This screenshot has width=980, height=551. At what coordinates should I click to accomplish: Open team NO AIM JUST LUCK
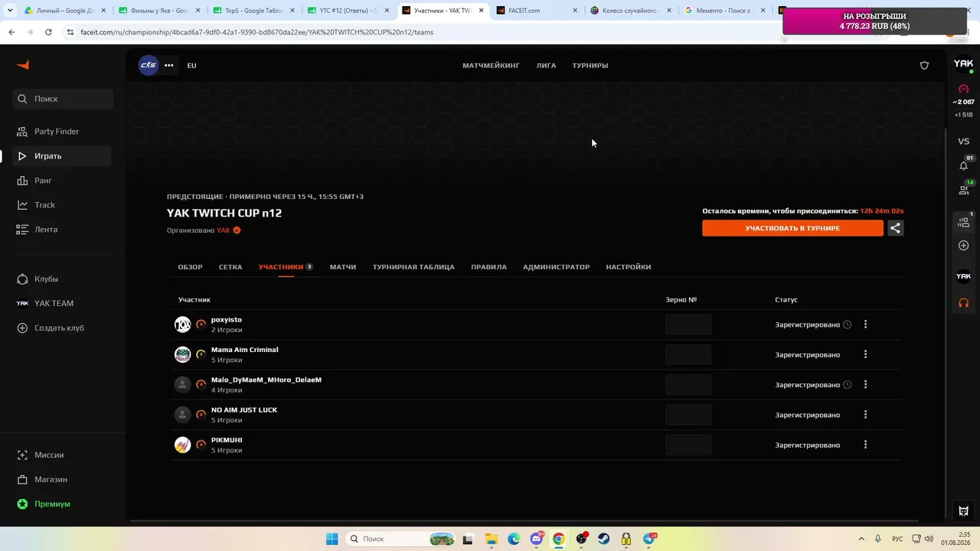tap(244, 410)
